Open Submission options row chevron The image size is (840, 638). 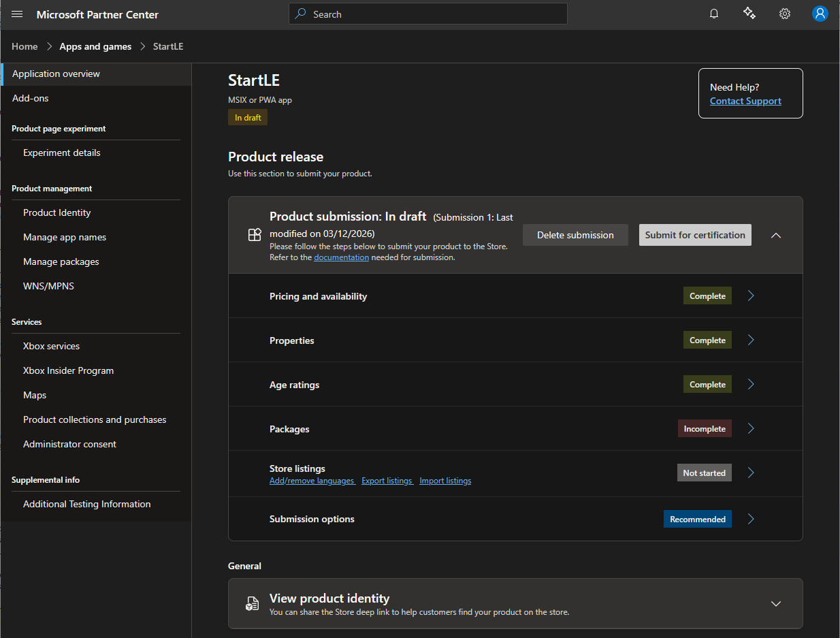point(751,519)
